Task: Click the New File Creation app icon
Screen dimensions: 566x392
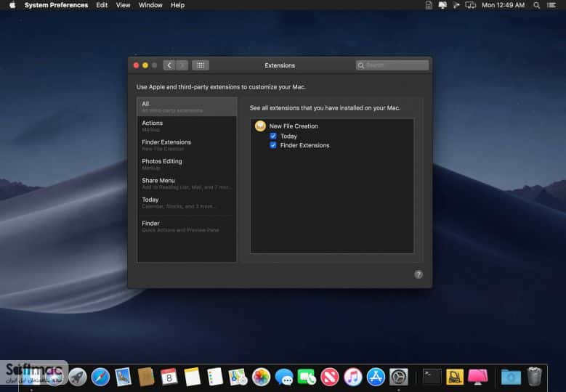Action: coord(260,126)
